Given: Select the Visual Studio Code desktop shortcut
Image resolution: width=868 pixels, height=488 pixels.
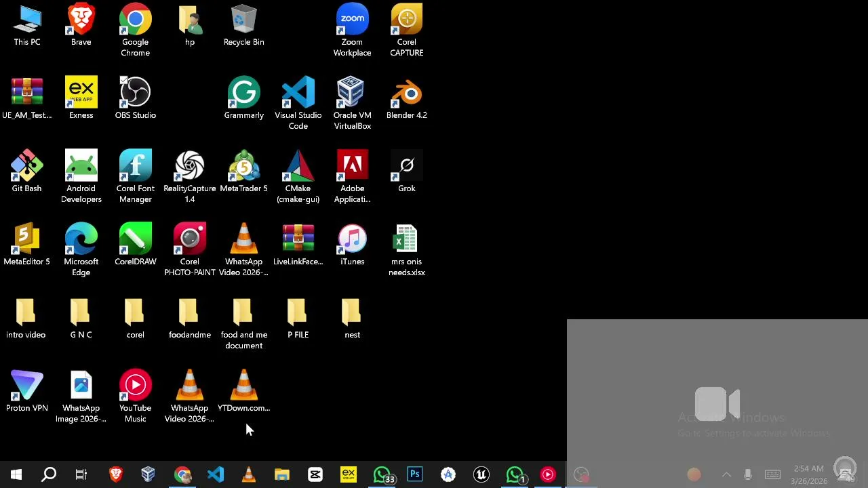Looking at the screenshot, I should 298,104.
